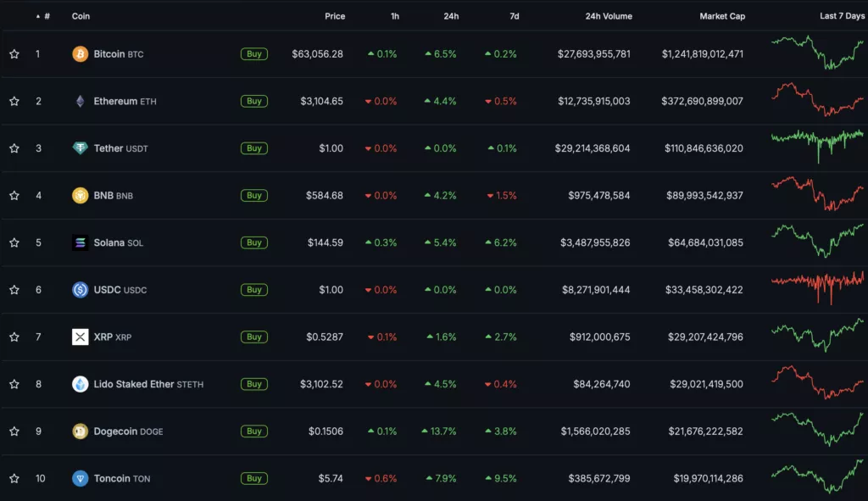Click the Solana coin logo
Viewport: 868px width, 501px height.
point(81,242)
